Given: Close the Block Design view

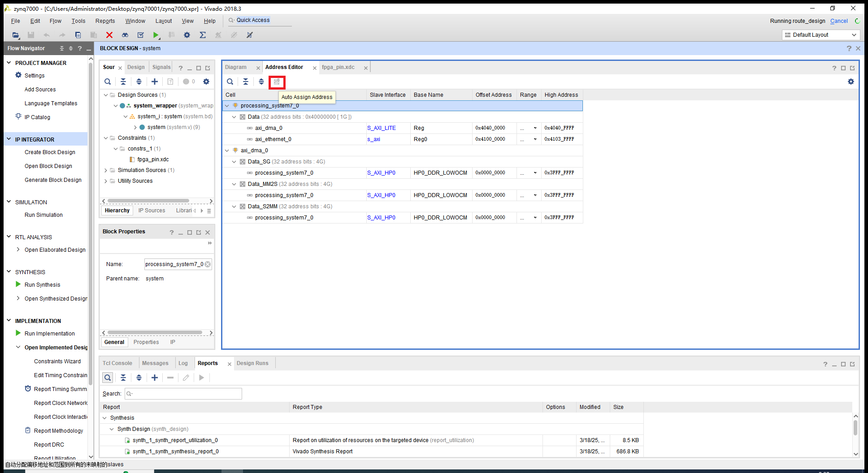Looking at the screenshot, I should point(858,48).
